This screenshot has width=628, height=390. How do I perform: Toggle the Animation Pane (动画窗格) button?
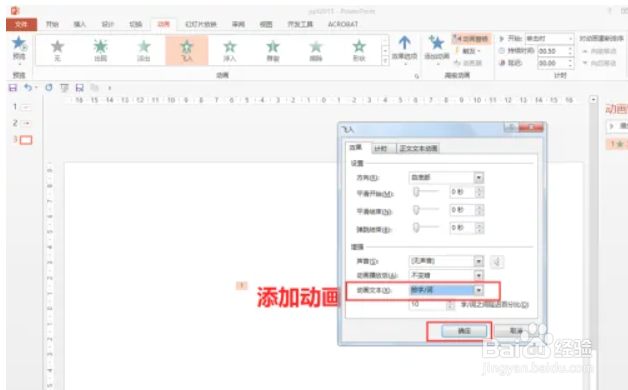pos(471,39)
